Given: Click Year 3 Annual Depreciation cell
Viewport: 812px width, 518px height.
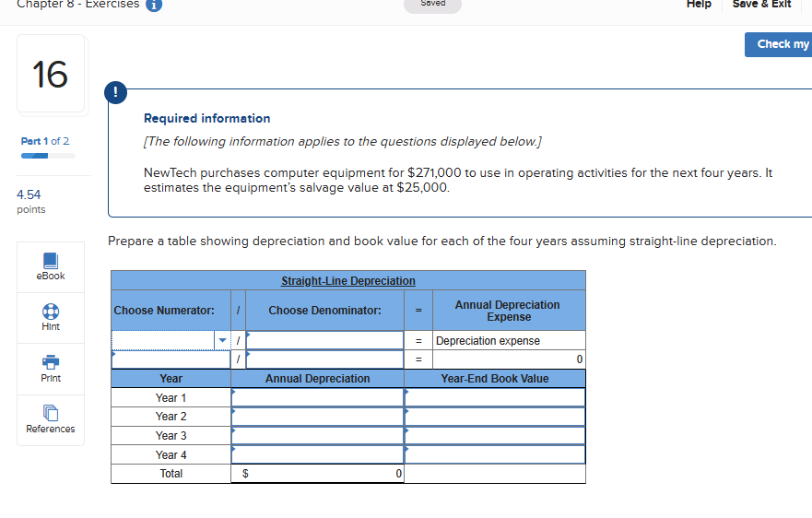Looking at the screenshot, I should click(x=317, y=436).
